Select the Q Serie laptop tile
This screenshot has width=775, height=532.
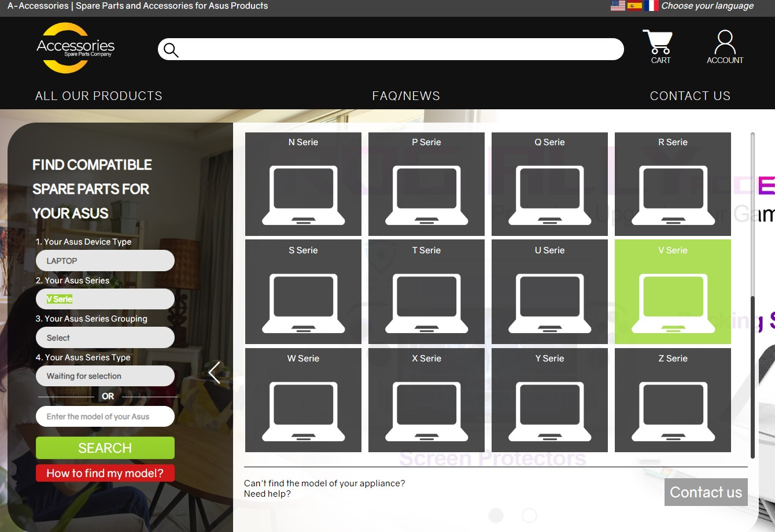549,184
